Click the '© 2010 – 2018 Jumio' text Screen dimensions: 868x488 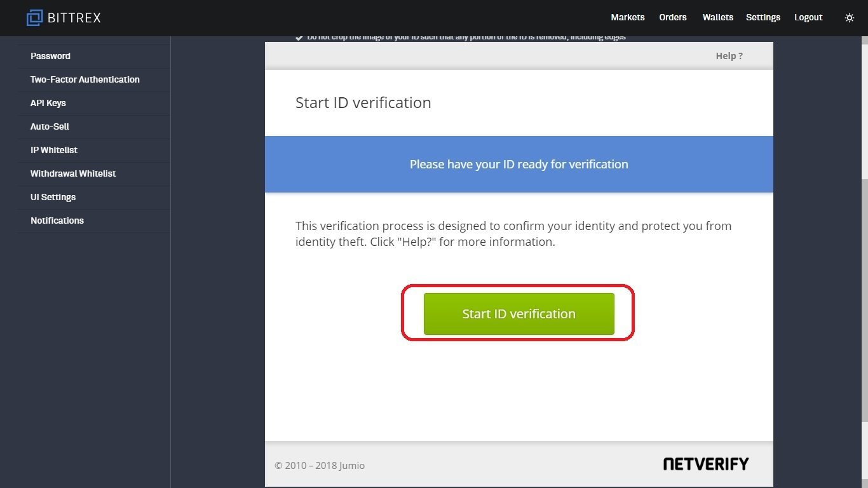320,465
